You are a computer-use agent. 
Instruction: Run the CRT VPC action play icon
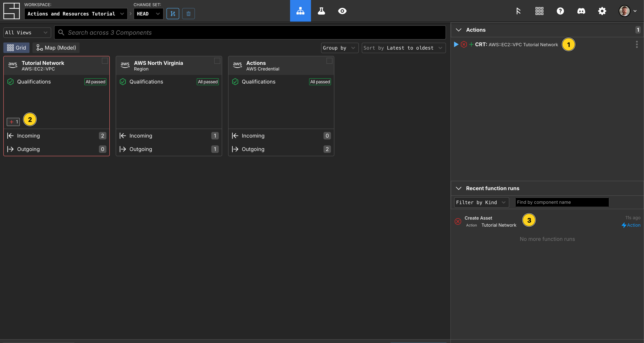(456, 44)
